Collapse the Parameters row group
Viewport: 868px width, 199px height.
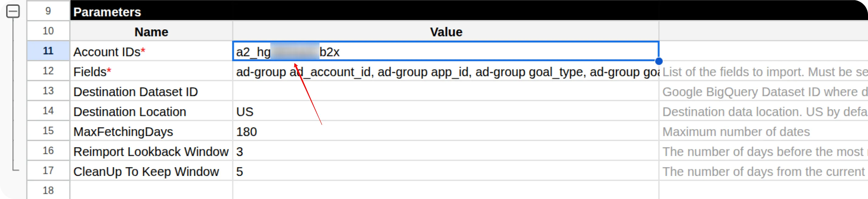[x=13, y=12]
